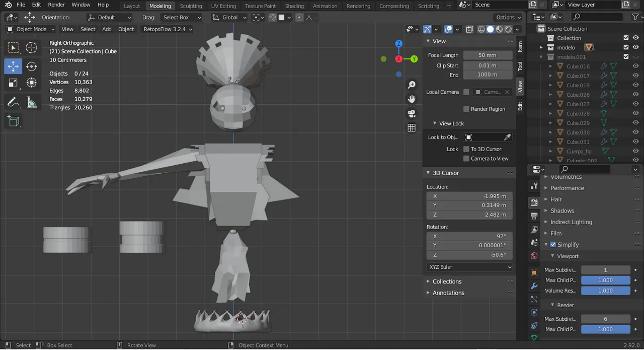This screenshot has width=644, height=350.
Task: Enable the Render Region checkbox
Action: click(466, 109)
